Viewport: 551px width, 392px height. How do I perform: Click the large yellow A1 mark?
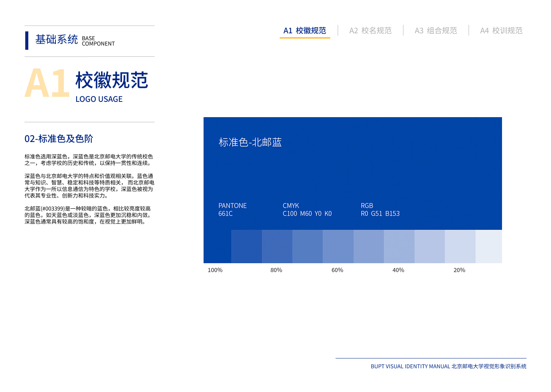pyautogui.click(x=47, y=83)
